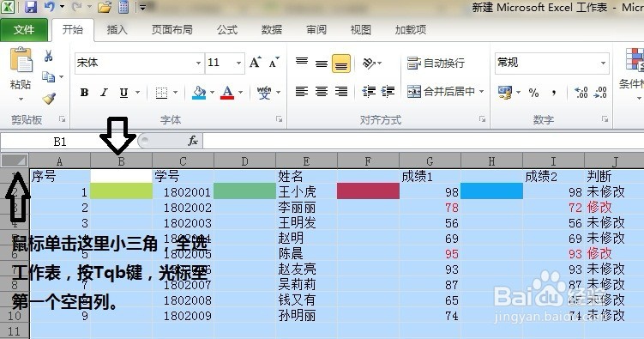Click the Save icon in quick access toolbar

point(31,7)
